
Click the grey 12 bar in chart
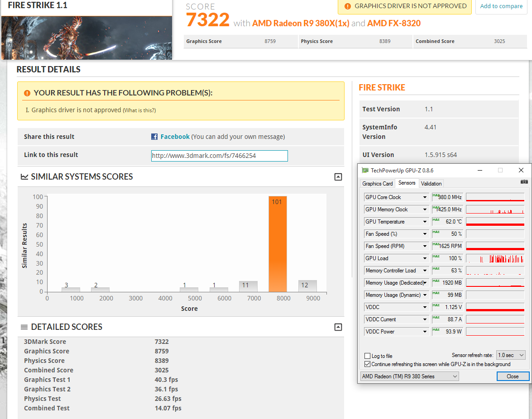pos(307,286)
